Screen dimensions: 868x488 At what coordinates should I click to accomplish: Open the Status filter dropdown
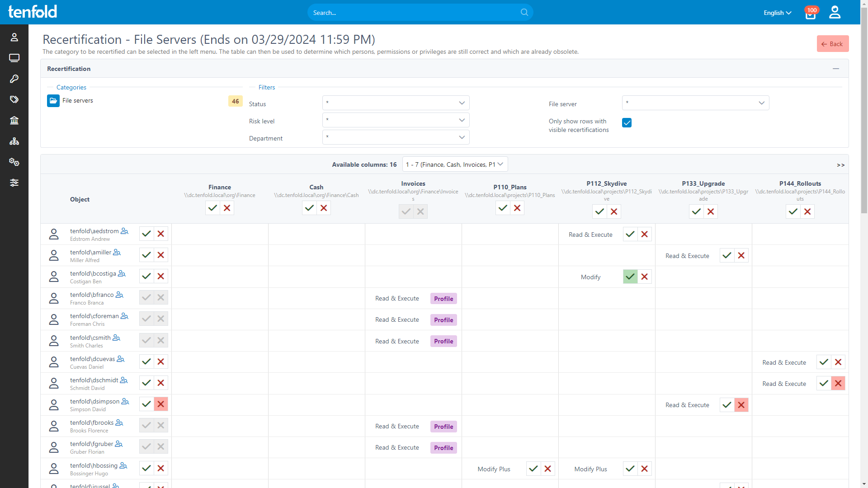(x=396, y=103)
